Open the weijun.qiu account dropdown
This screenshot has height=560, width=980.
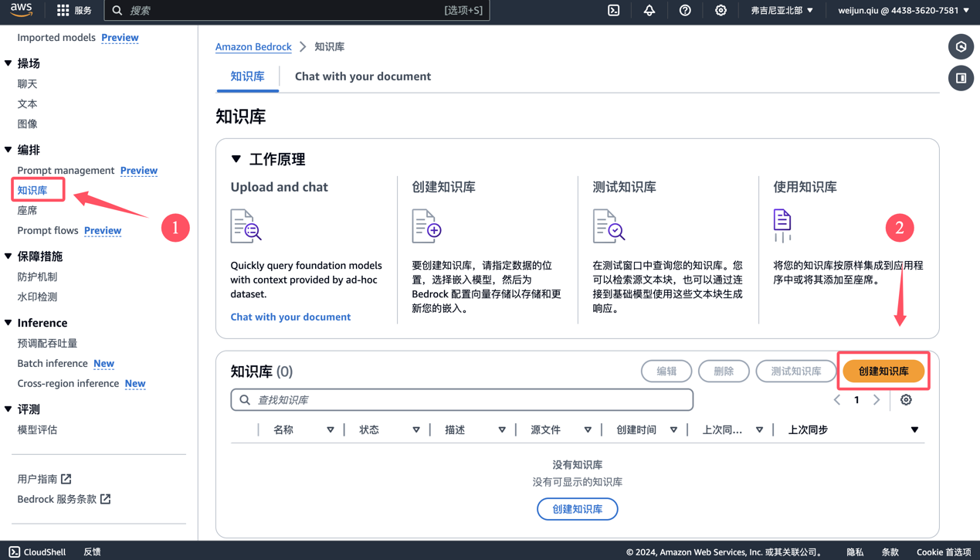pos(903,10)
